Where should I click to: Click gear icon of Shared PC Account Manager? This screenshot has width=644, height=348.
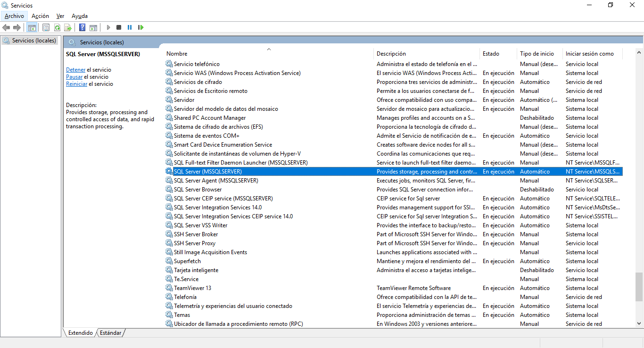pyautogui.click(x=169, y=118)
